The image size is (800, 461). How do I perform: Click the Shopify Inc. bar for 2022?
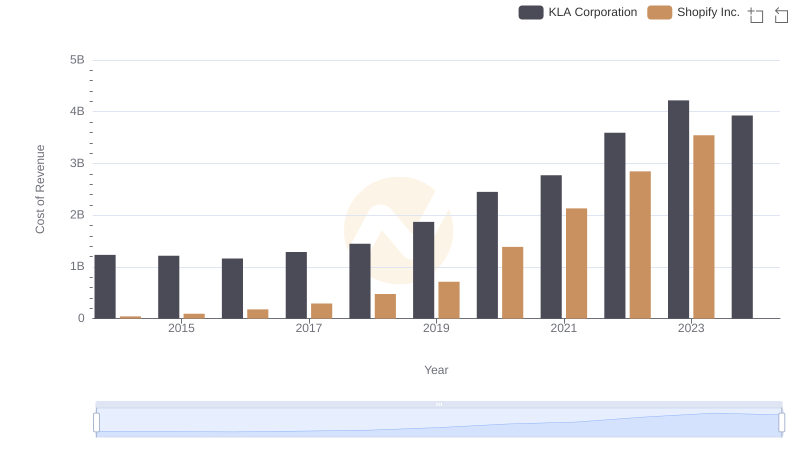(x=640, y=245)
